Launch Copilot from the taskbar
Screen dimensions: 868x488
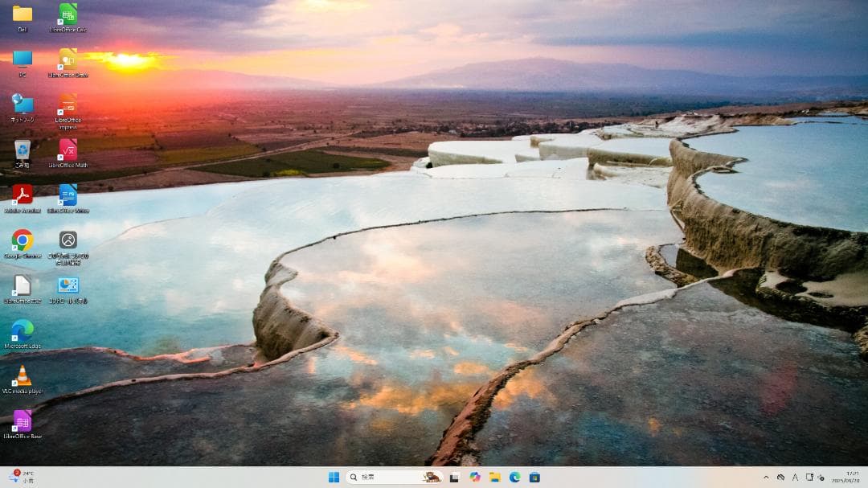click(x=473, y=477)
